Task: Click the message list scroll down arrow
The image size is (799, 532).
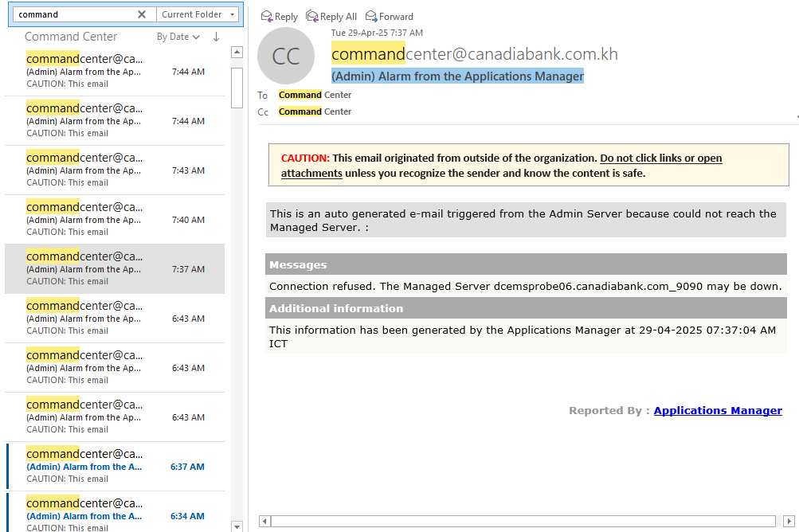Action: [237, 526]
